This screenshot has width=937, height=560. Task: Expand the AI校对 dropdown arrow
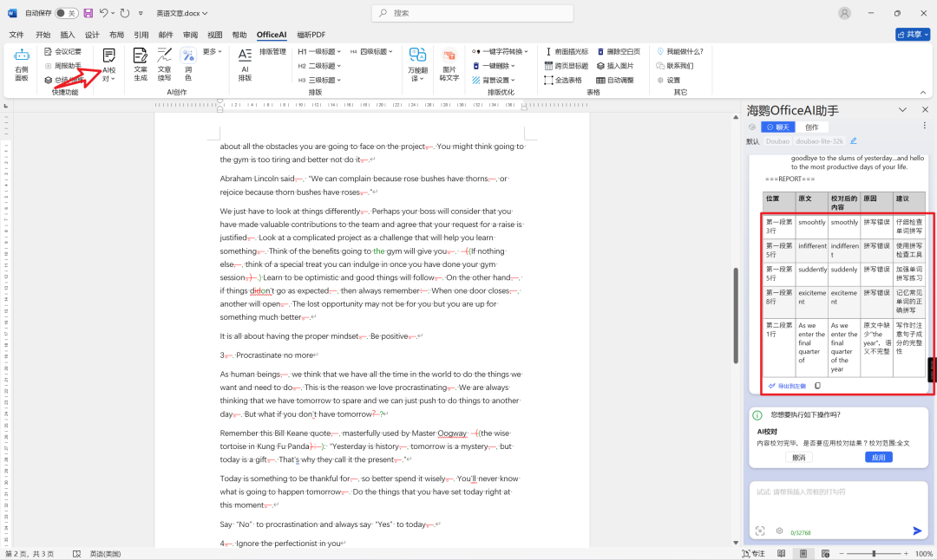coord(113,79)
